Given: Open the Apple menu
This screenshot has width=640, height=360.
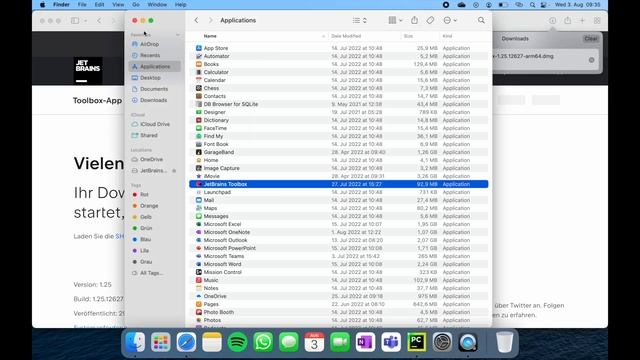Looking at the screenshot, I should [x=42, y=4].
